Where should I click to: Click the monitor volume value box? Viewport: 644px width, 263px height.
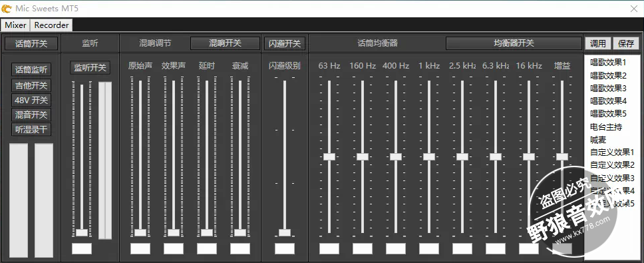[x=82, y=248]
